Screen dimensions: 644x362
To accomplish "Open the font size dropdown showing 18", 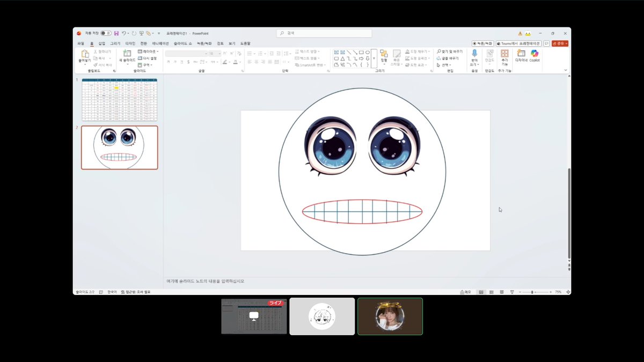I will click(x=215, y=54).
